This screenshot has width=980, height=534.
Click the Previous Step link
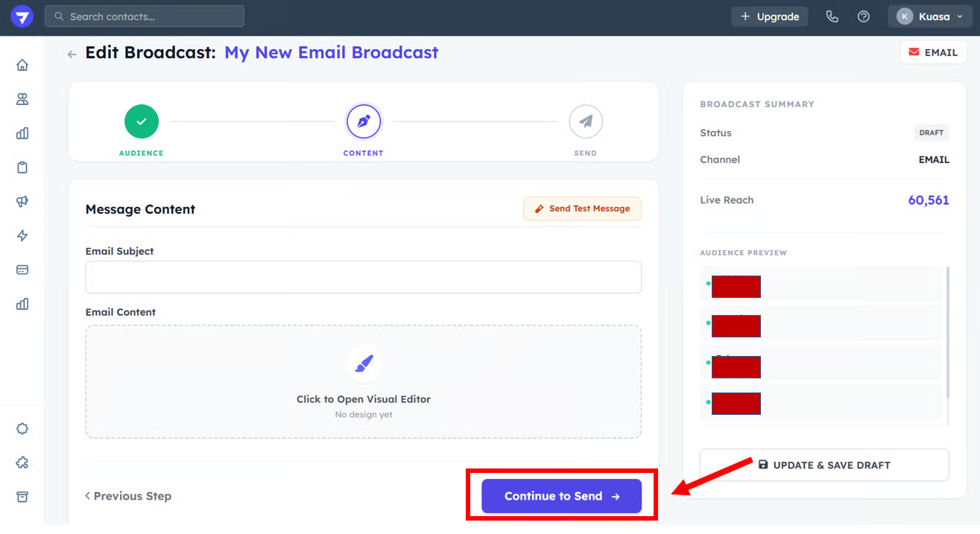128,496
